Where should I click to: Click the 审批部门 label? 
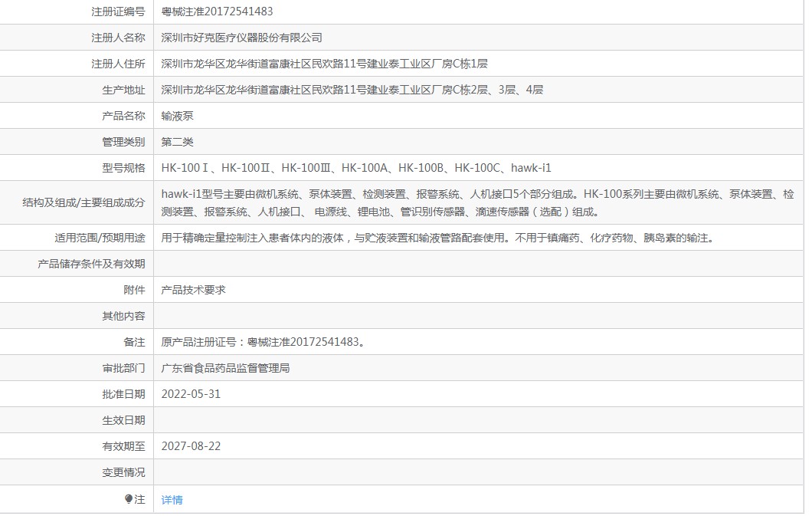pyautogui.click(x=123, y=368)
